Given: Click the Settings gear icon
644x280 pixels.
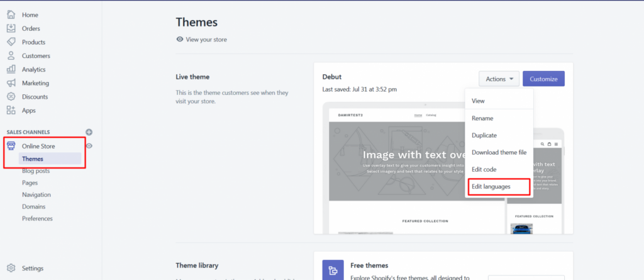Looking at the screenshot, I should [x=11, y=268].
